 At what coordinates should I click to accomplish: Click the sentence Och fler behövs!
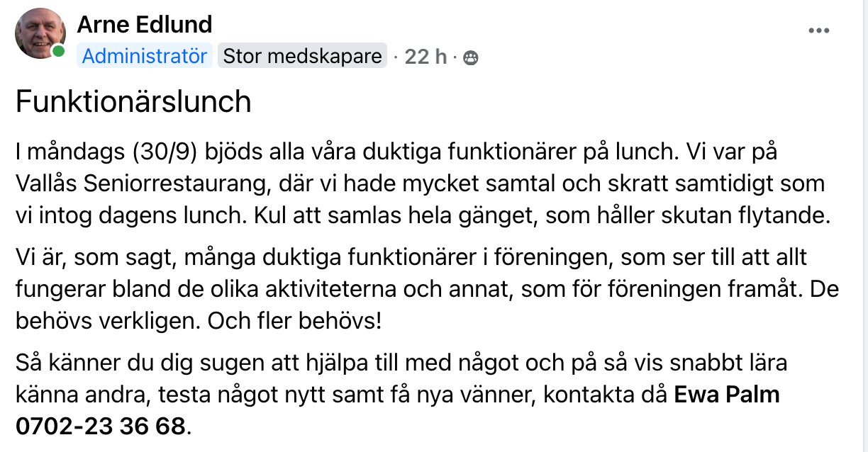point(294,320)
